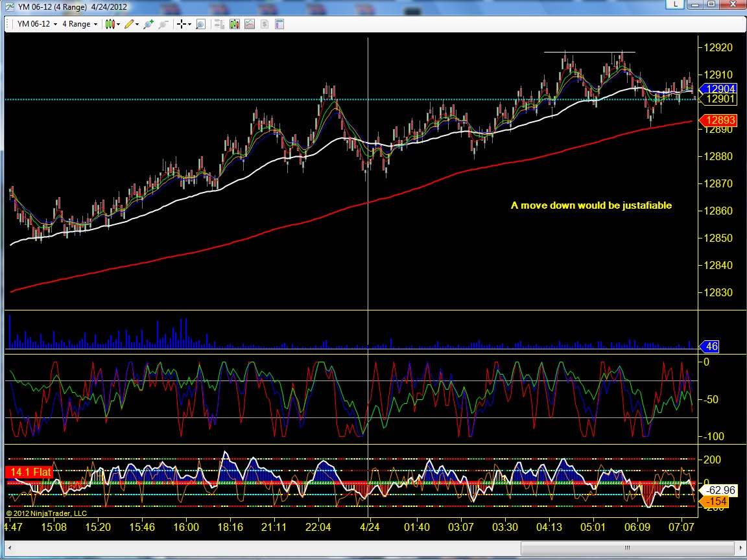Click the 200 indicator axis label
This screenshot has height=560, width=747.
point(712,460)
